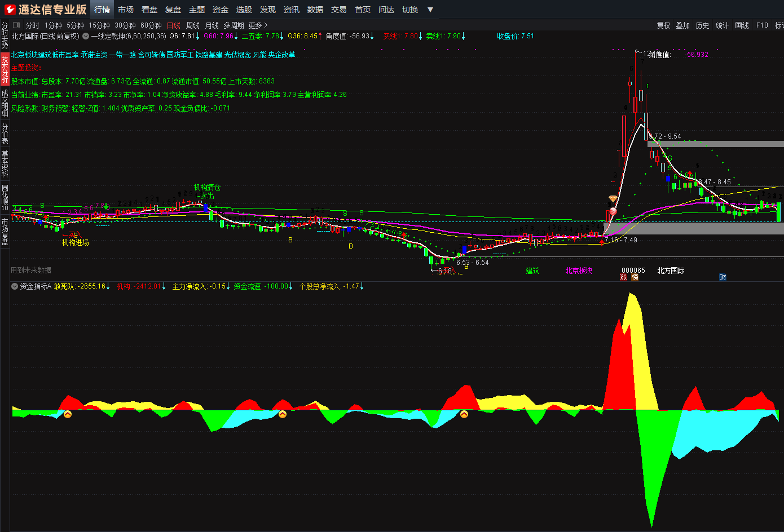Image resolution: width=784 pixels, height=532 pixels.
Task: Switch chart to 30分钟 period
Action: point(125,25)
